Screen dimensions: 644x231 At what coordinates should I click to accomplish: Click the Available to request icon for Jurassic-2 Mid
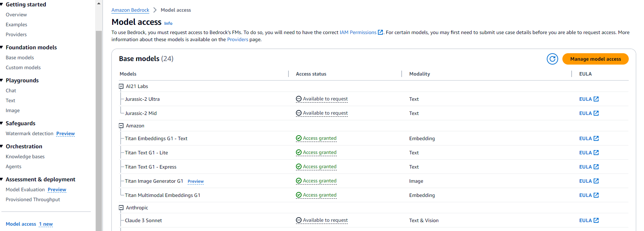click(299, 113)
